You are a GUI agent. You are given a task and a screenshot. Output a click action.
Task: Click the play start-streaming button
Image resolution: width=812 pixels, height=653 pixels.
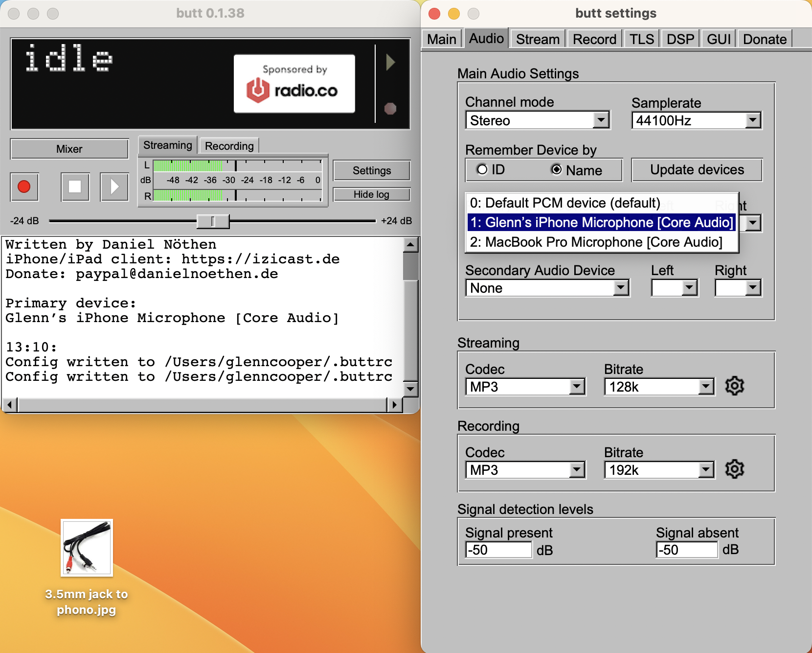[x=114, y=187]
